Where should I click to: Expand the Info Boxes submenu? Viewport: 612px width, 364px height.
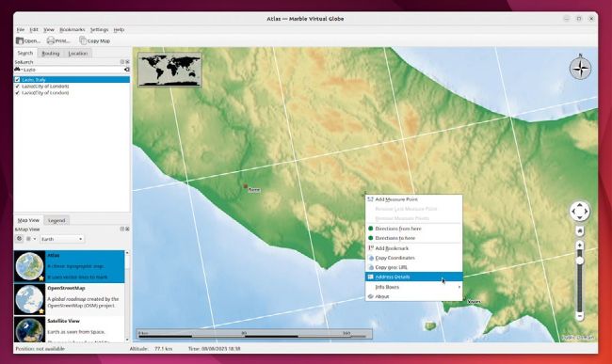[x=413, y=287]
